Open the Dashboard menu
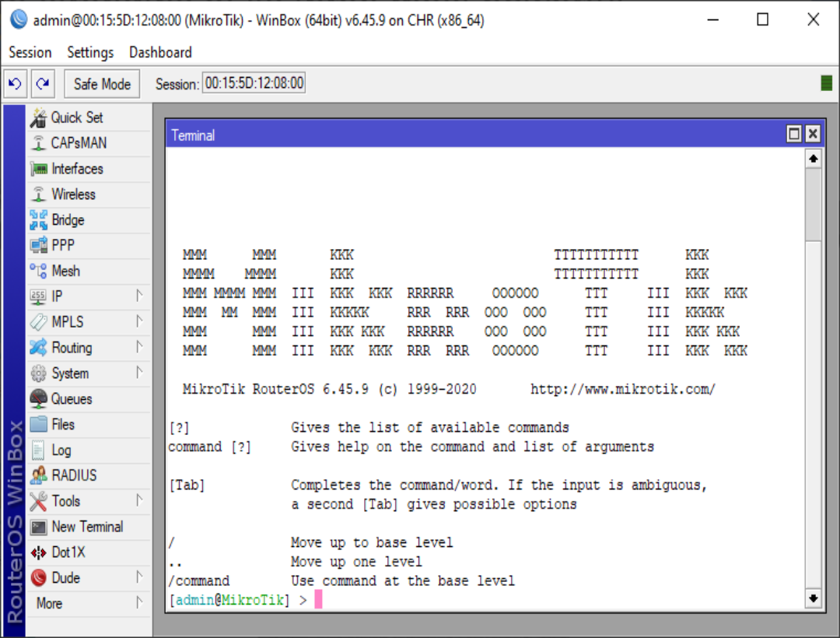This screenshot has width=840, height=638. click(160, 52)
